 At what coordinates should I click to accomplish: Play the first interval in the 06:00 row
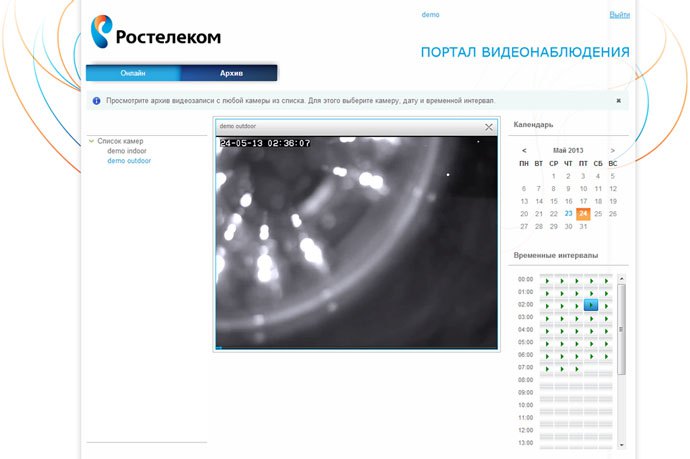click(547, 356)
